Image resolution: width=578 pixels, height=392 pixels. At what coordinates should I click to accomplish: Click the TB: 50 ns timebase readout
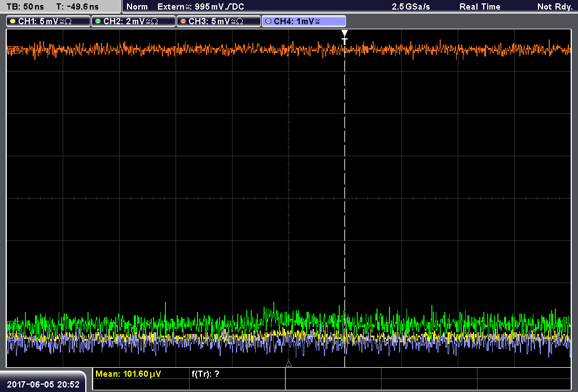[25, 7]
